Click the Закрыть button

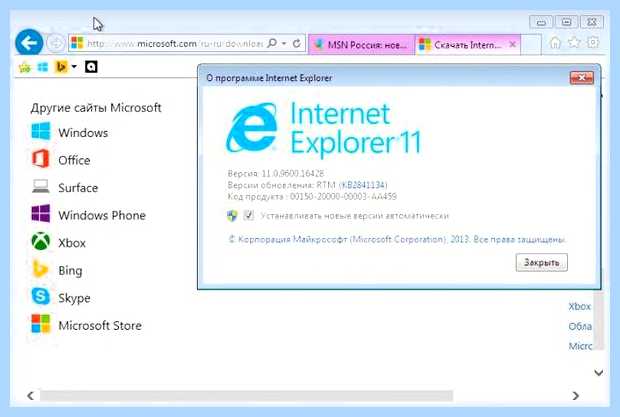541,262
